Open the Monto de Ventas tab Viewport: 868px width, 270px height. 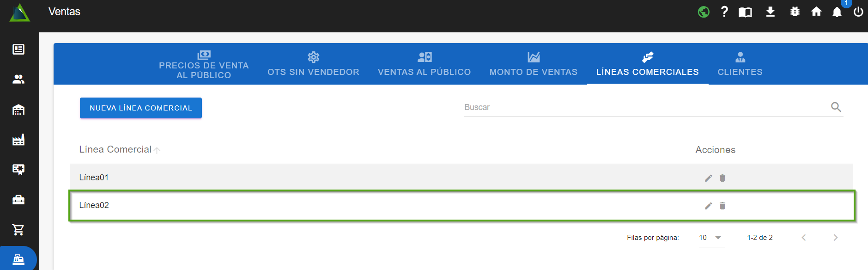pyautogui.click(x=533, y=64)
